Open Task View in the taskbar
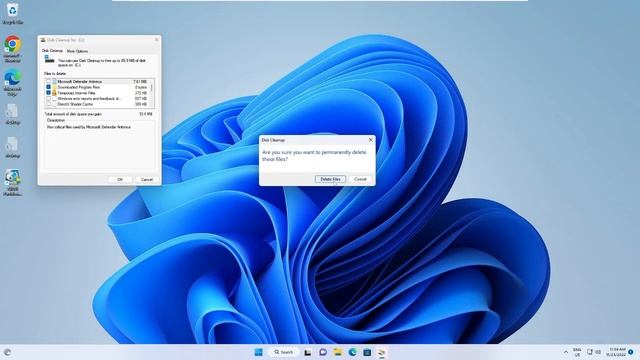Screen dimensions: 640x360 point(307,352)
